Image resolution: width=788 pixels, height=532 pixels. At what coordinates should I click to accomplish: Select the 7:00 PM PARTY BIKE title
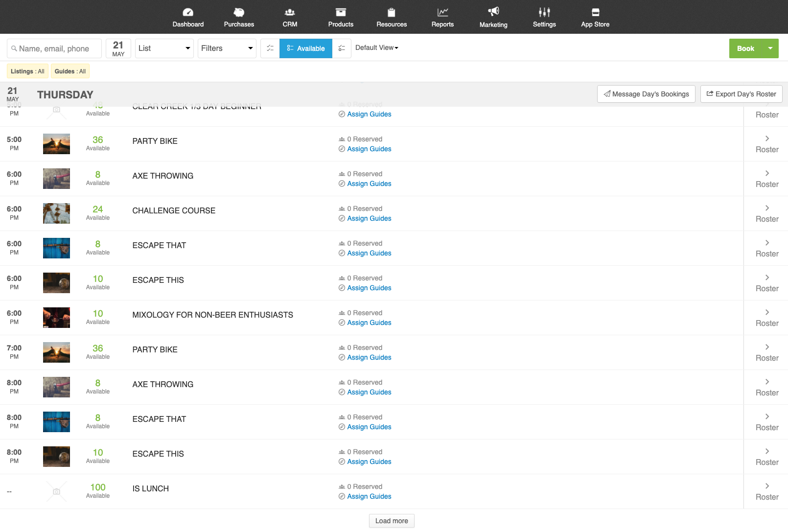[x=155, y=349]
